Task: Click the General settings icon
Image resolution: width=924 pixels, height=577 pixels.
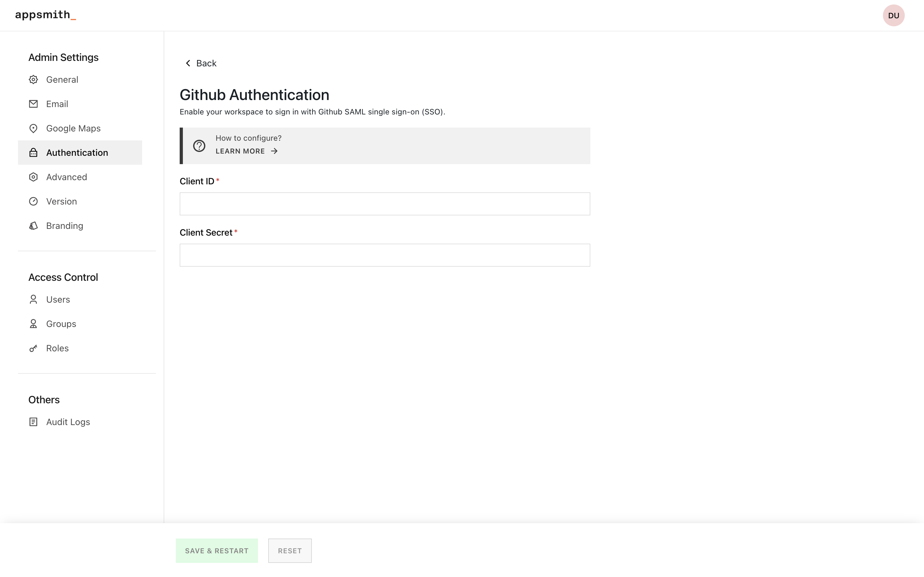Action: point(33,80)
